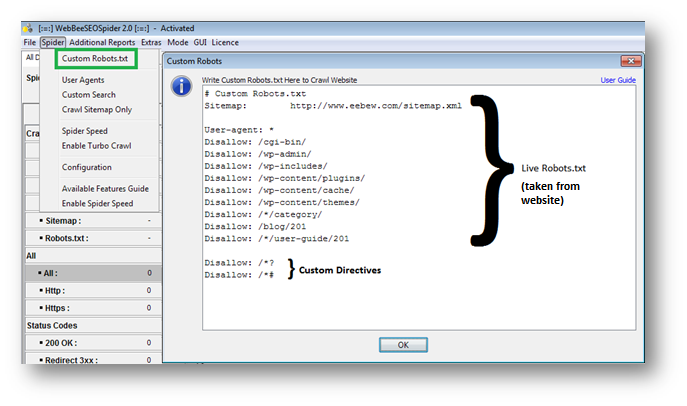Viewport: 687px width, 406px height.
Task: Open the Additional Reports menu
Action: 102,42
